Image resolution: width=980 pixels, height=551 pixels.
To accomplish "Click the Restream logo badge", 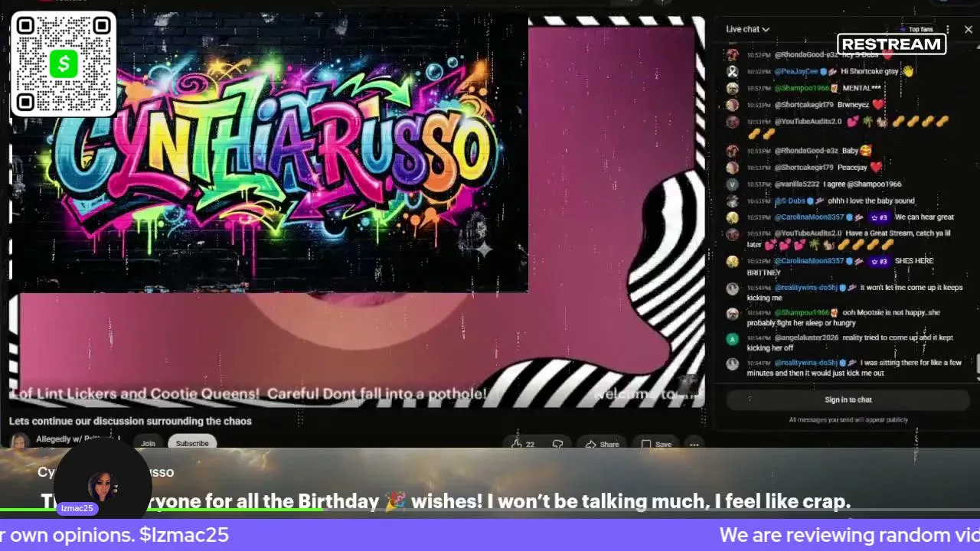I will click(891, 44).
